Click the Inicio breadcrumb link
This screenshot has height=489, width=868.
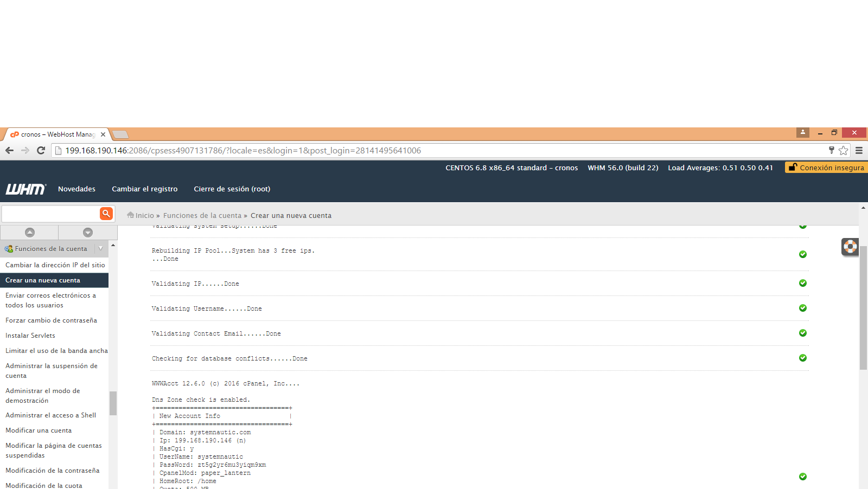(144, 216)
